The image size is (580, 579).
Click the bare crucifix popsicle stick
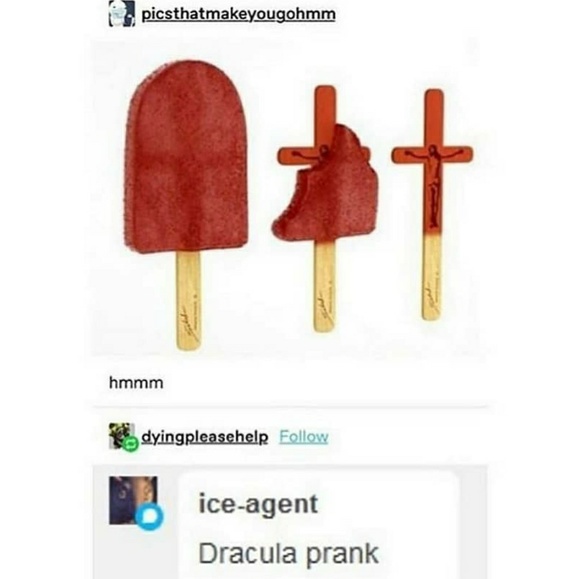tap(432, 204)
